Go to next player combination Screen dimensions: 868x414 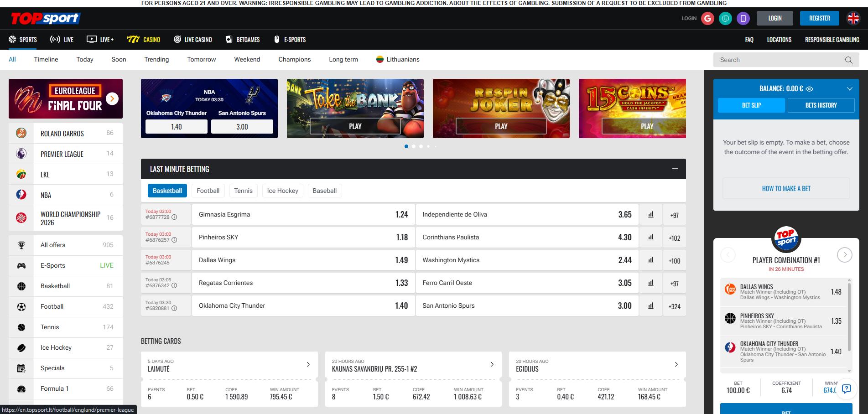point(845,255)
